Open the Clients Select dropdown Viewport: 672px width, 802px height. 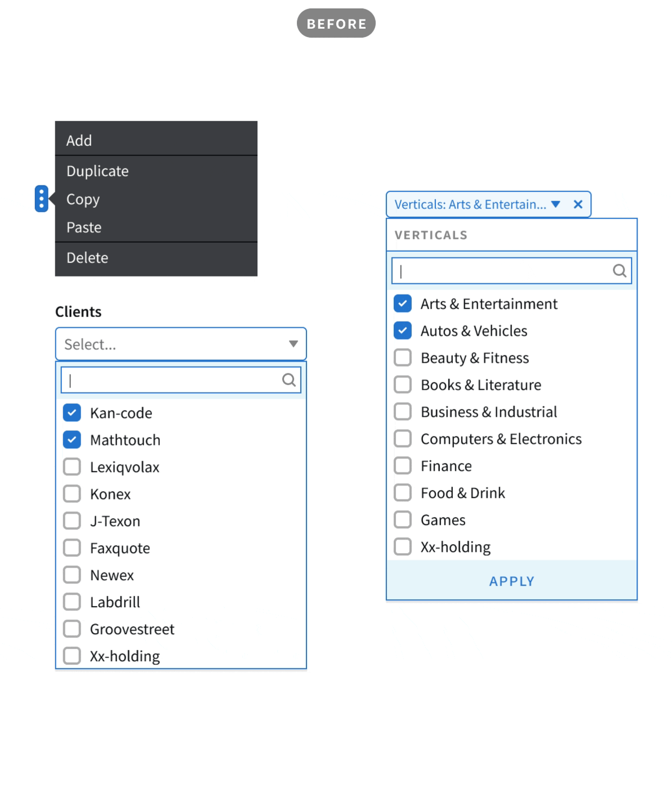coord(181,344)
